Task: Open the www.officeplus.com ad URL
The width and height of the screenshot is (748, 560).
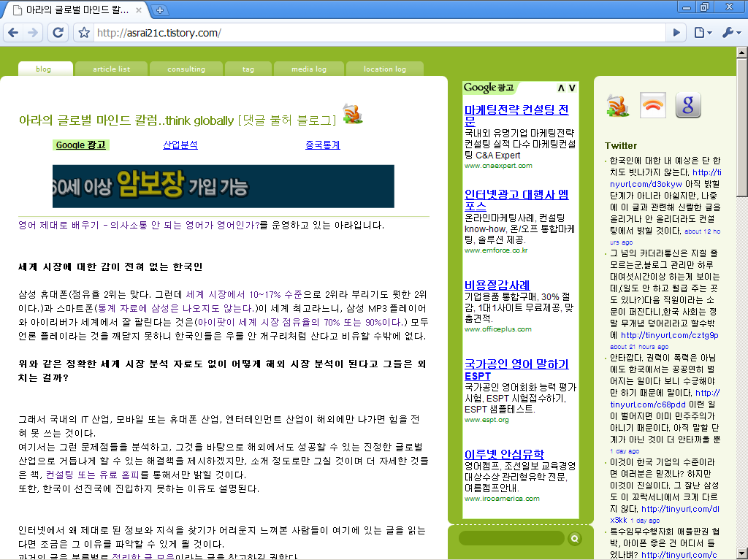Action: [x=498, y=329]
